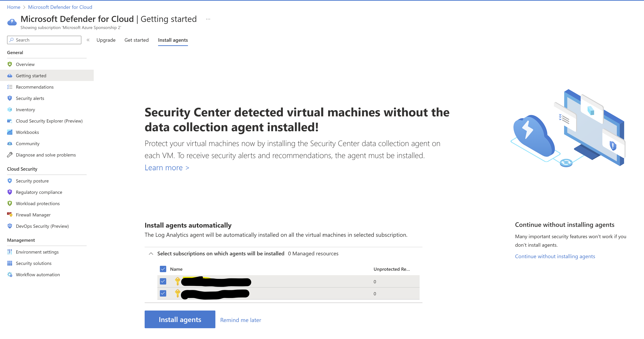Uncheck the Name header checkbox
The width and height of the screenshot is (644, 339).
click(163, 269)
